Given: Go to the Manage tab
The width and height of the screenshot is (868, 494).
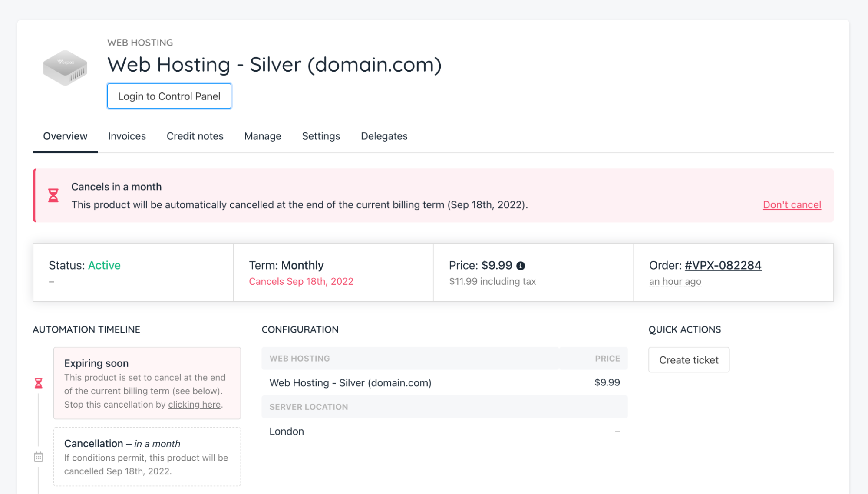Looking at the screenshot, I should (x=263, y=136).
